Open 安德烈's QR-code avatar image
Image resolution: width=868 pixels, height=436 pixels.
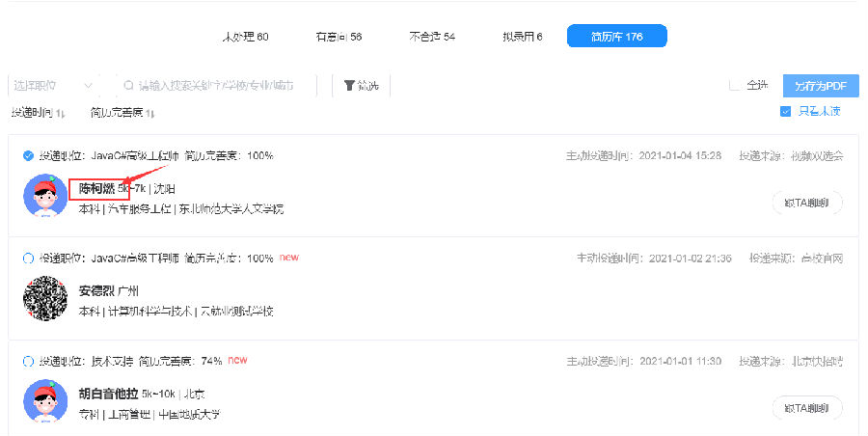(x=45, y=298)
